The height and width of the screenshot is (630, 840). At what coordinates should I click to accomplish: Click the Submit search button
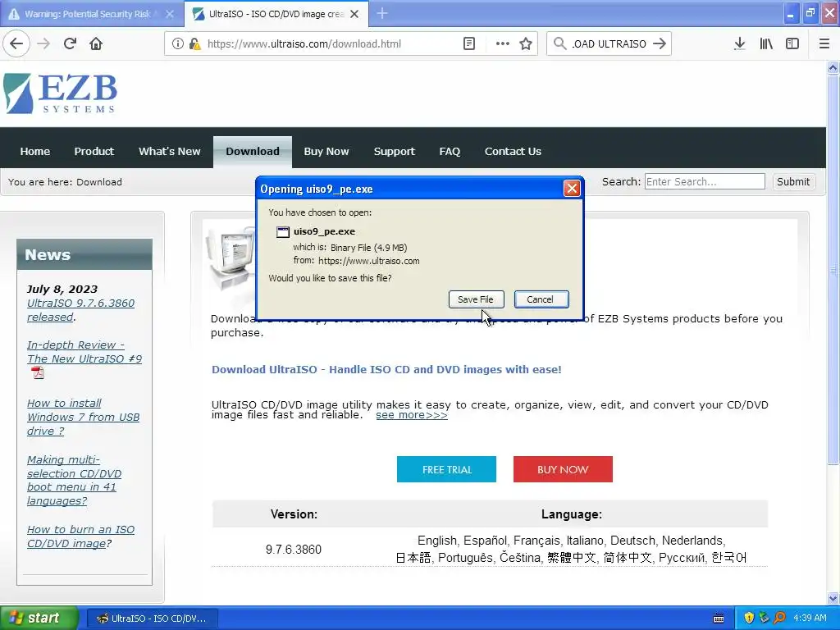point(793,181)
